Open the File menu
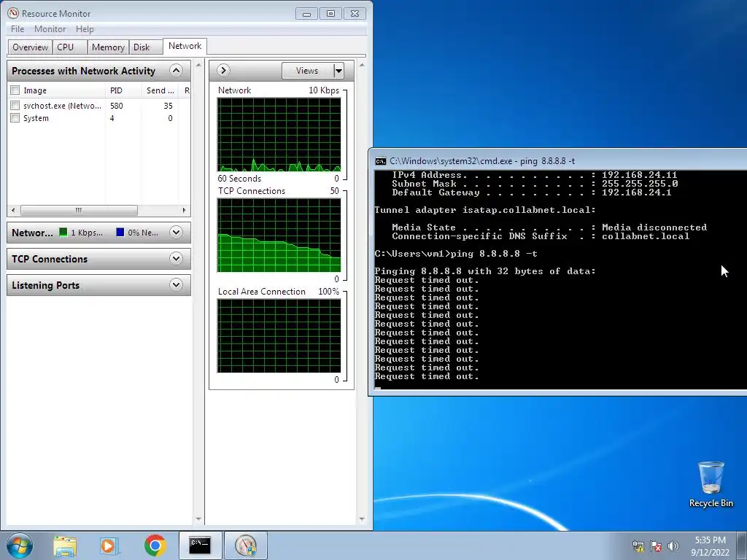 [x=18, y=29]
